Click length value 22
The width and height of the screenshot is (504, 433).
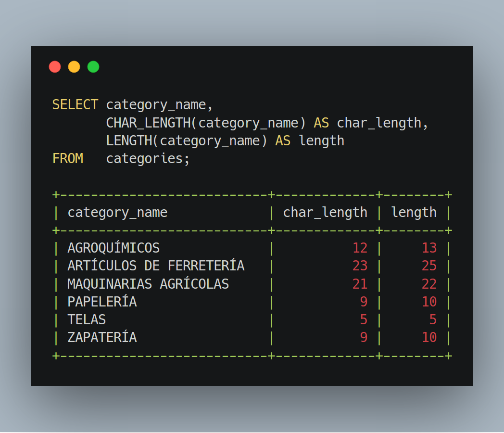point(429,284)
